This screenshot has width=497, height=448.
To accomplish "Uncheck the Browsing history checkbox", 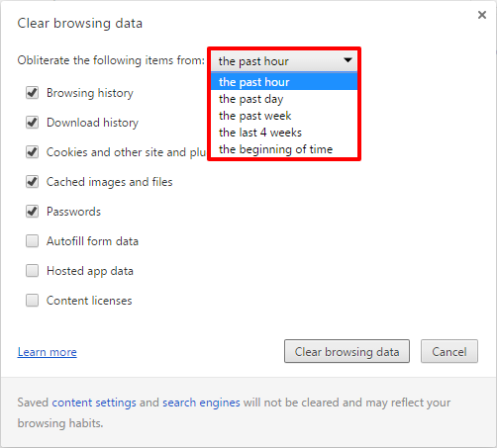I will tap(32, 93).
